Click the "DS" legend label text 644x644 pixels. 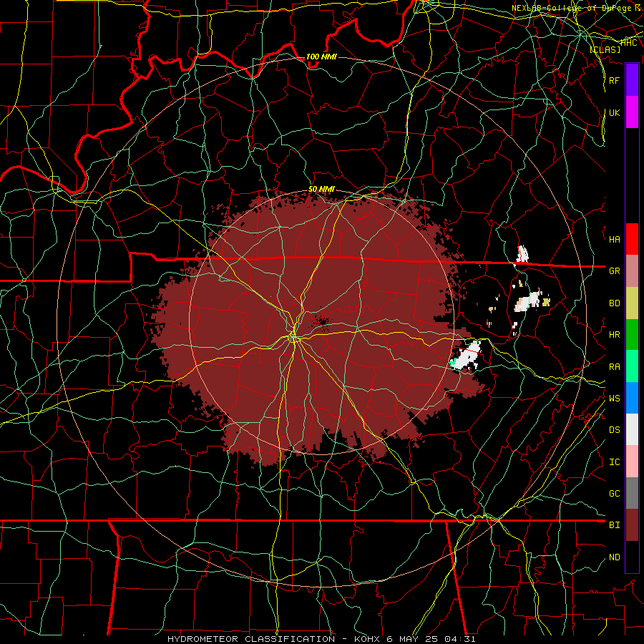tap(614, 430)
